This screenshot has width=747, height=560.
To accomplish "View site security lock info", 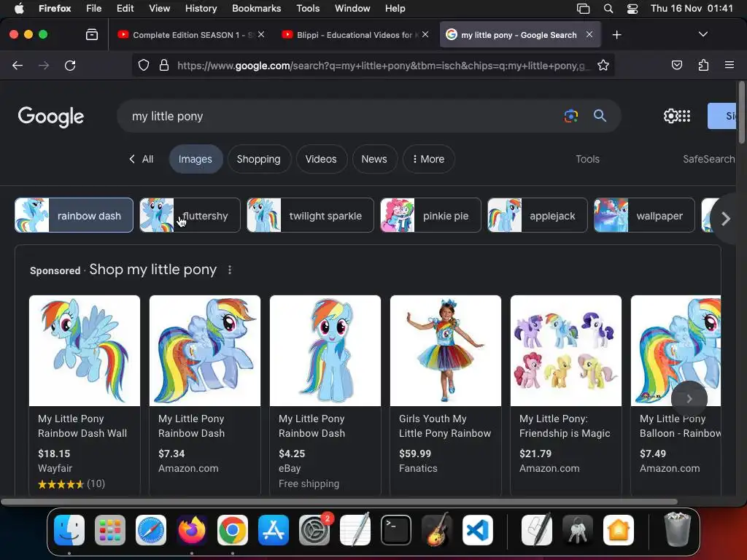I will point(164,65).
